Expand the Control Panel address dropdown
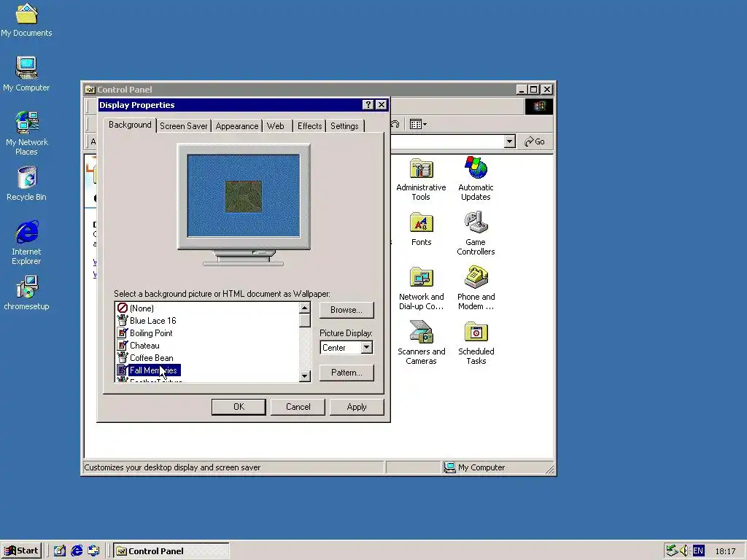Viewport: 747px width, 560px height. pos(510,141)
